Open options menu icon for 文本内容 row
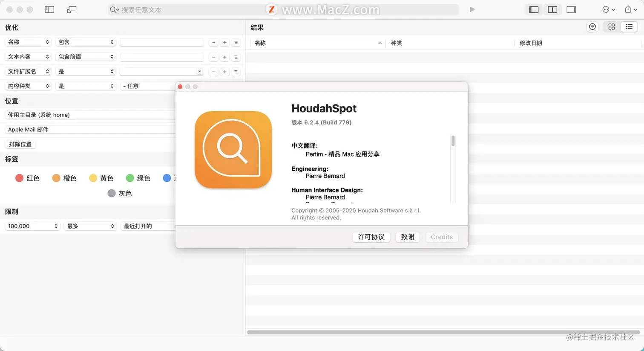 pyautogui.click(x=236, y=57)
